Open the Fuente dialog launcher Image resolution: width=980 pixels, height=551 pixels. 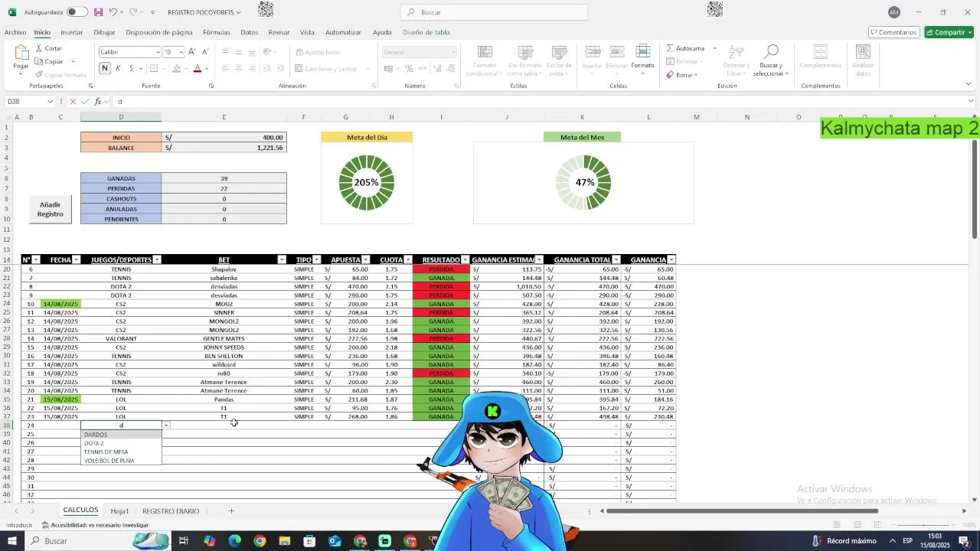pos(211,86)
